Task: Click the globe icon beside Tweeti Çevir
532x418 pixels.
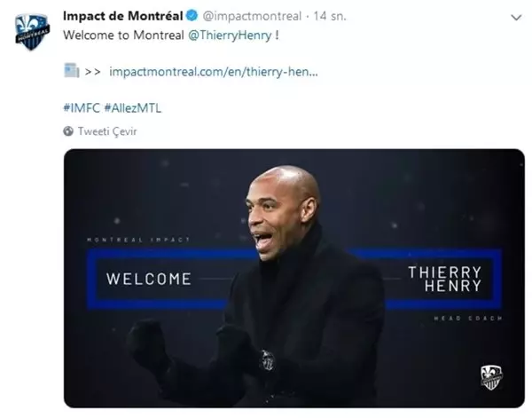Action: 68,131
